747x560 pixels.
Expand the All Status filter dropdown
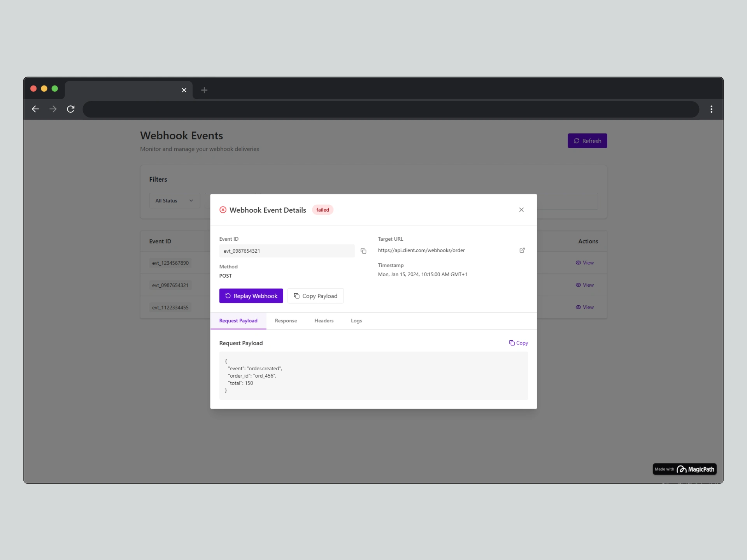174,201
